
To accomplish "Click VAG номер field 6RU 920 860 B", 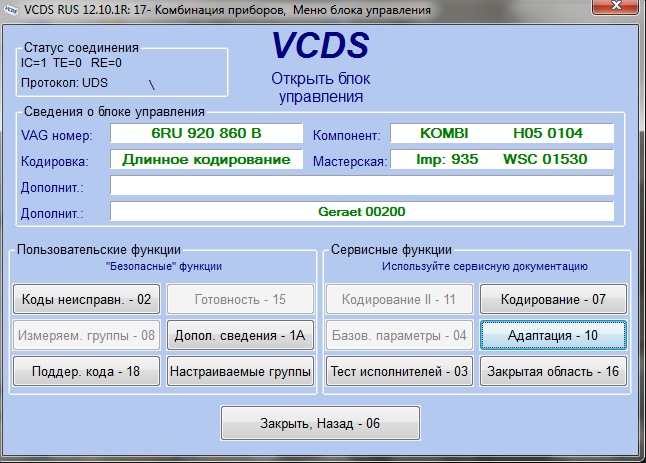I will [x=206, y=133].
